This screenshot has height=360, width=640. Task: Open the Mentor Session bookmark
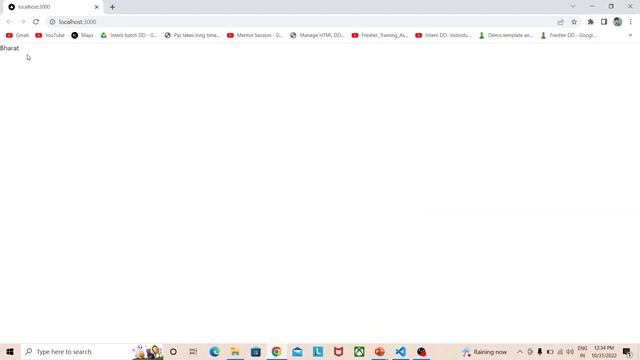[255, 36]
